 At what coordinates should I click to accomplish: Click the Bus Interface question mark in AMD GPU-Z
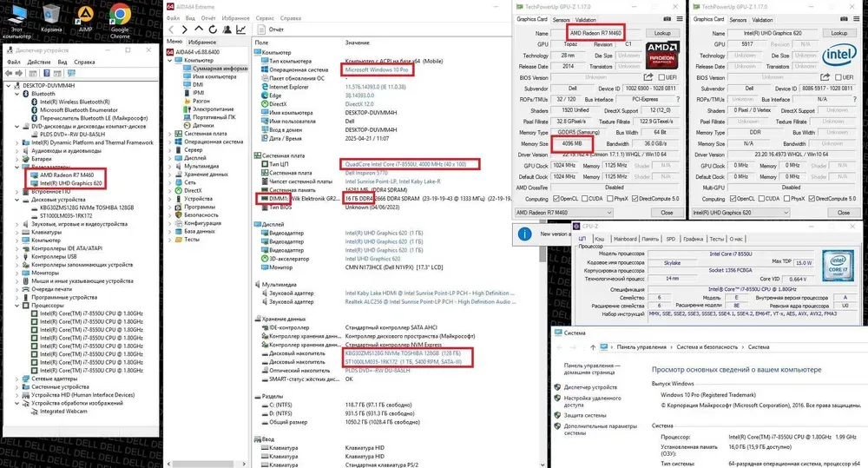click(x=678, y=99)
